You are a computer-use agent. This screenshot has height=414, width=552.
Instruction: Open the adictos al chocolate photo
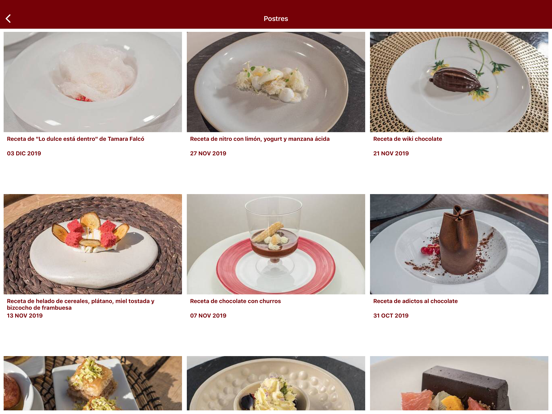pyautogui.click(x=459, y=244)
